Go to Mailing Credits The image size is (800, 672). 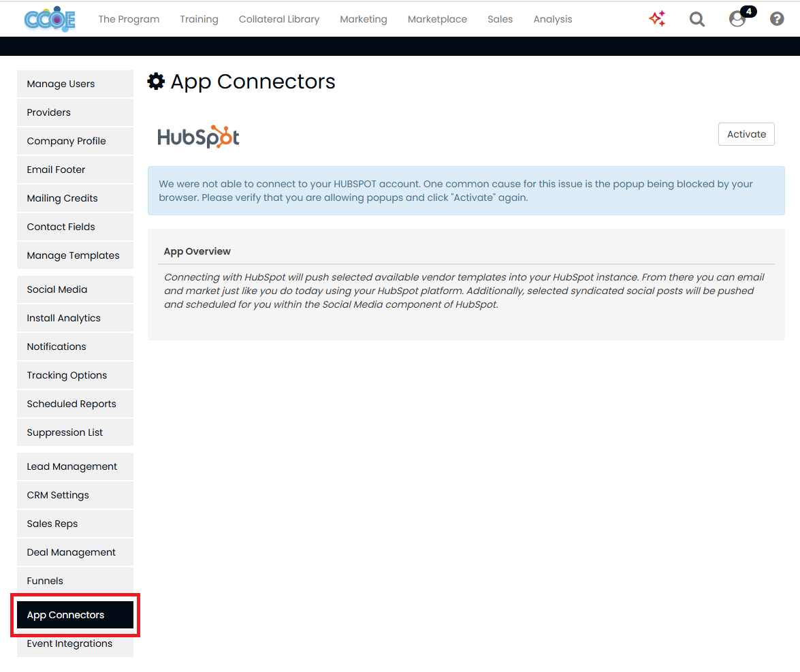75,198
